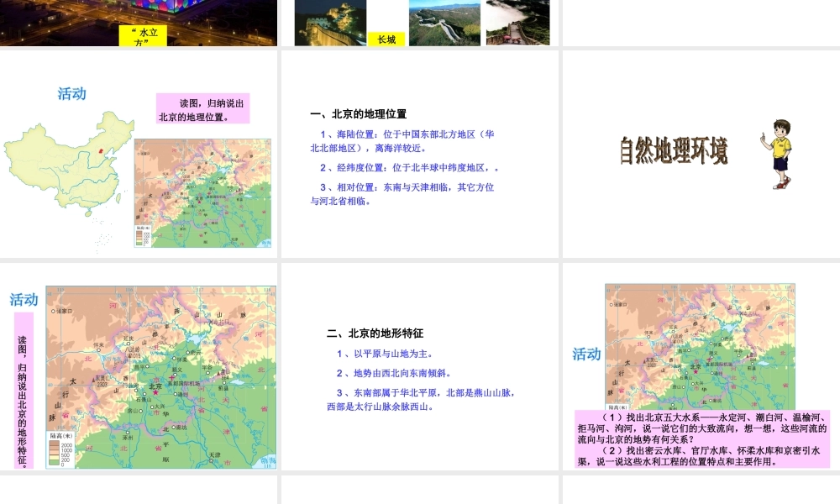Image resolution: width=840 pixels, height=504 pixels.
Task: Select the Water Cube night photo slide
Action: (x=139, y=23)
